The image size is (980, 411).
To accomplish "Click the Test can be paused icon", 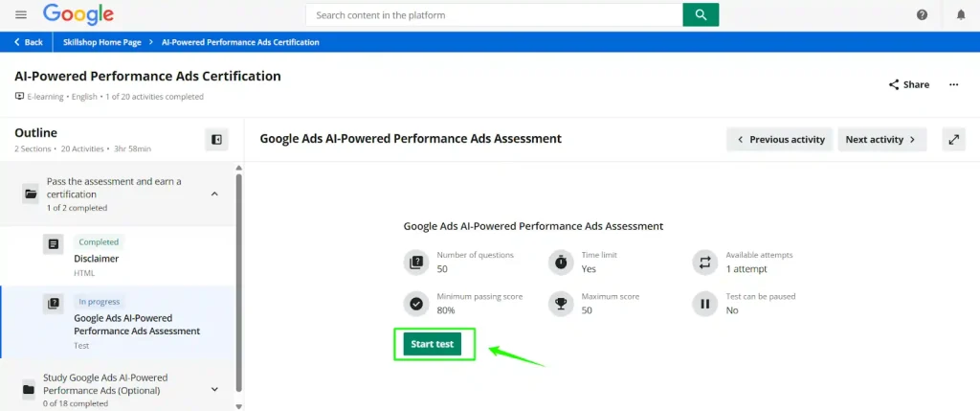I will (704, 304).
